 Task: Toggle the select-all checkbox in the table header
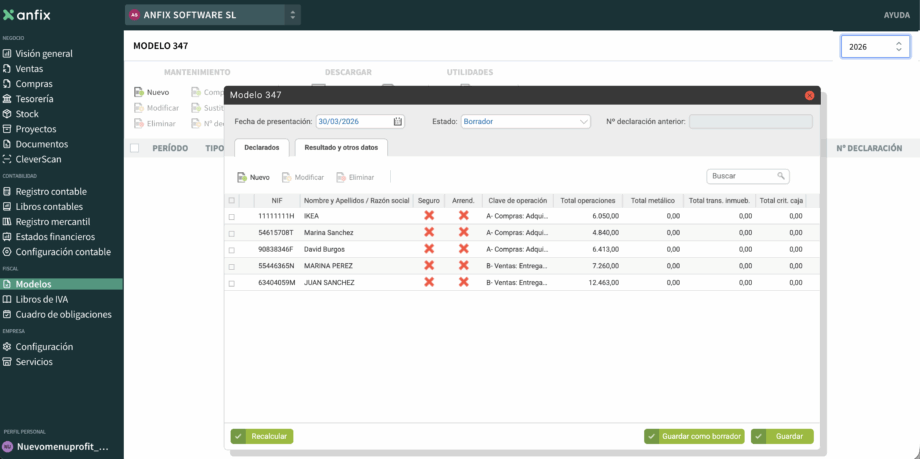pyautogui.click(x=232, y=200)
